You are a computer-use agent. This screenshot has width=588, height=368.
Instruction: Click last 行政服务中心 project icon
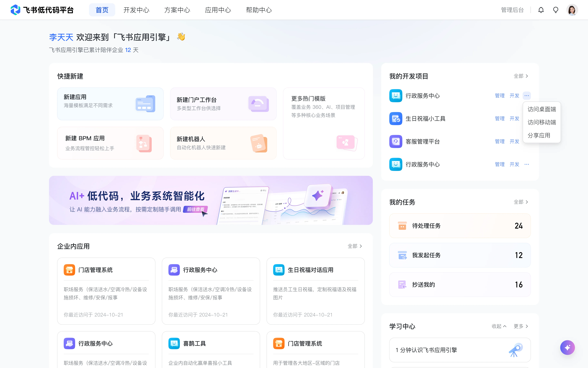click(x=396, y=164)
